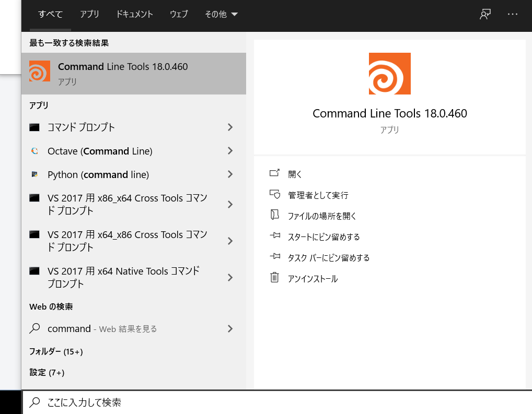Click the feedback person icon
Screen dimensions: 532x414
[x=485, y=14]
